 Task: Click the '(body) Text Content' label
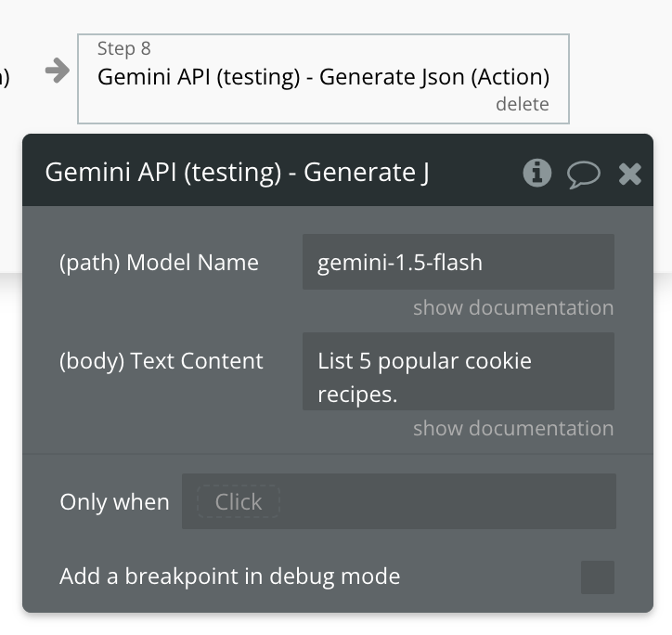point(162,361)
